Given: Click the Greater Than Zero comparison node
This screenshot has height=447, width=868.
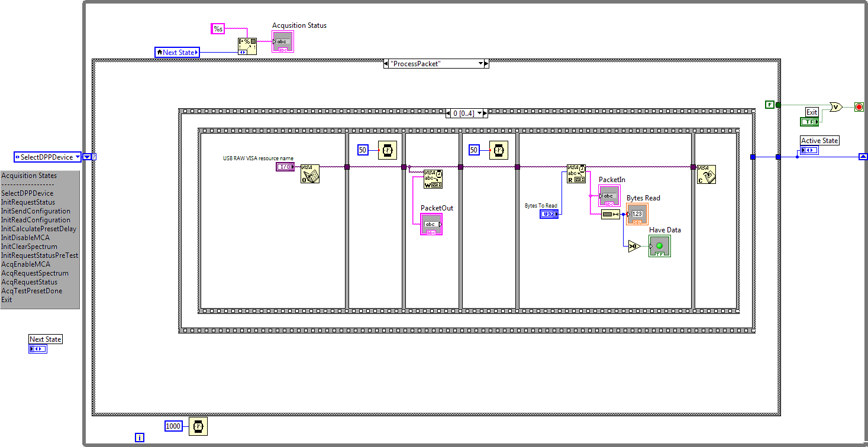Looking at the screenshot, I should tap(634, 246).
